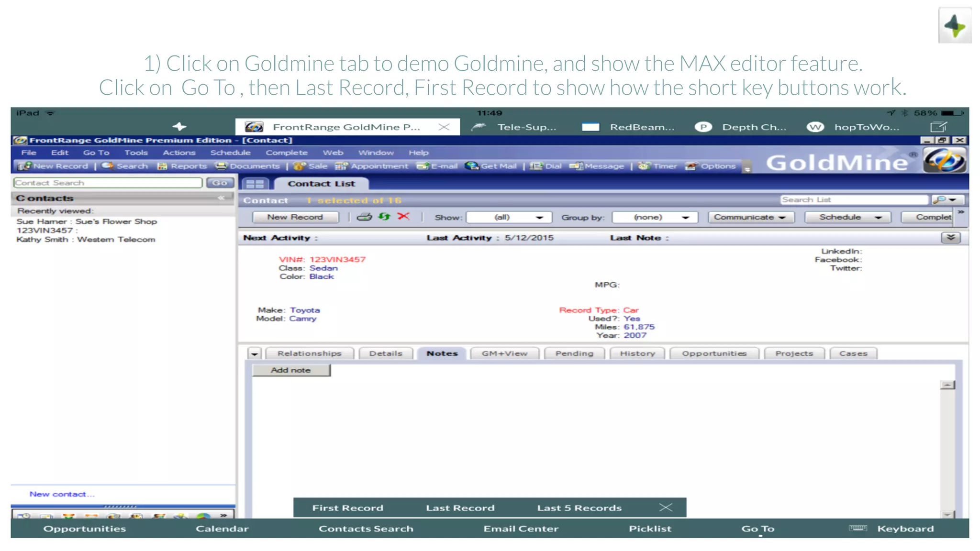Switch to the GM+View tab

pyautogui.click(x=505, y=353)
